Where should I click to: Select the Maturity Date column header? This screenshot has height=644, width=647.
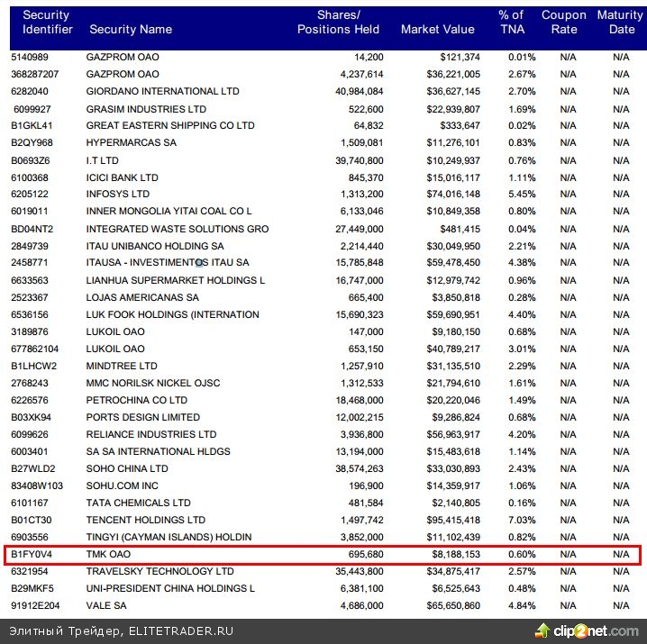(x=621, y=23)
